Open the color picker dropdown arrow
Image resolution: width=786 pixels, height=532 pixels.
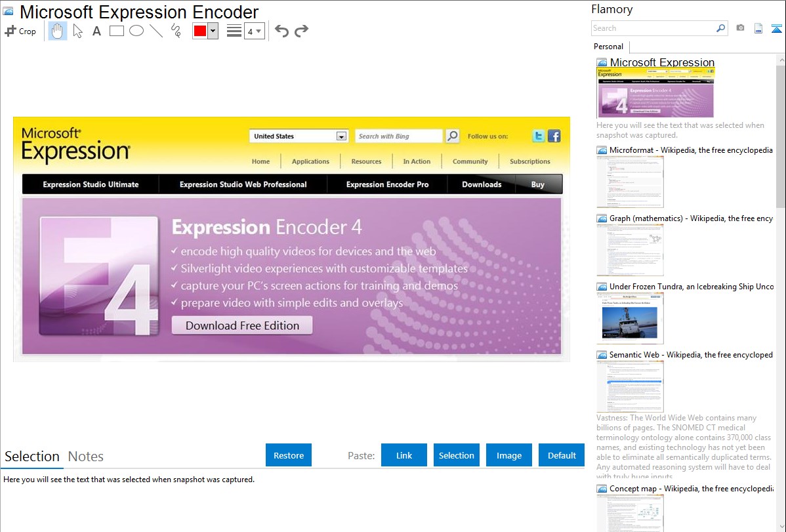click(x=213, y=31)
